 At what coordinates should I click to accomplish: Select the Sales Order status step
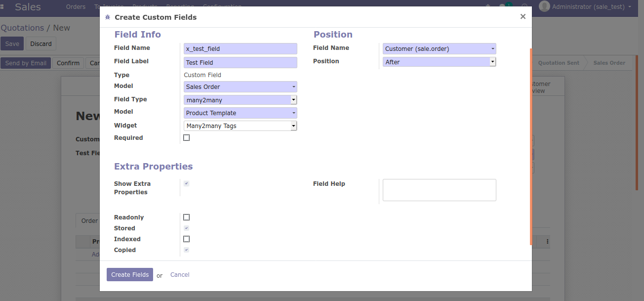tap(609, 63)
